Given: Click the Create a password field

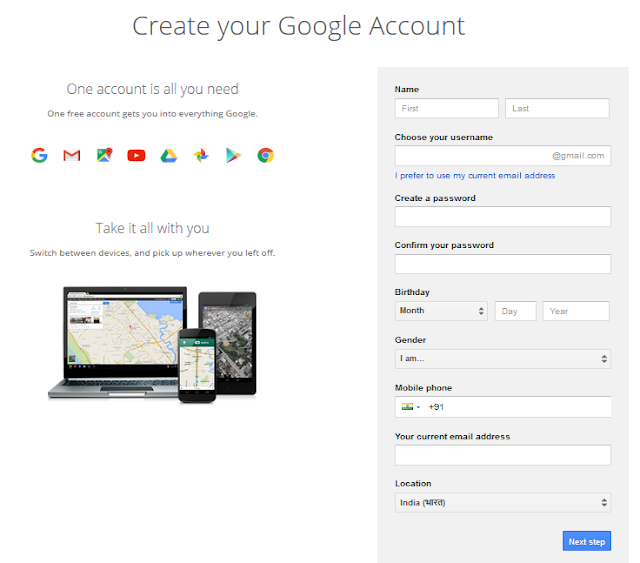Looking at the screenshot, I should (502, 216).
